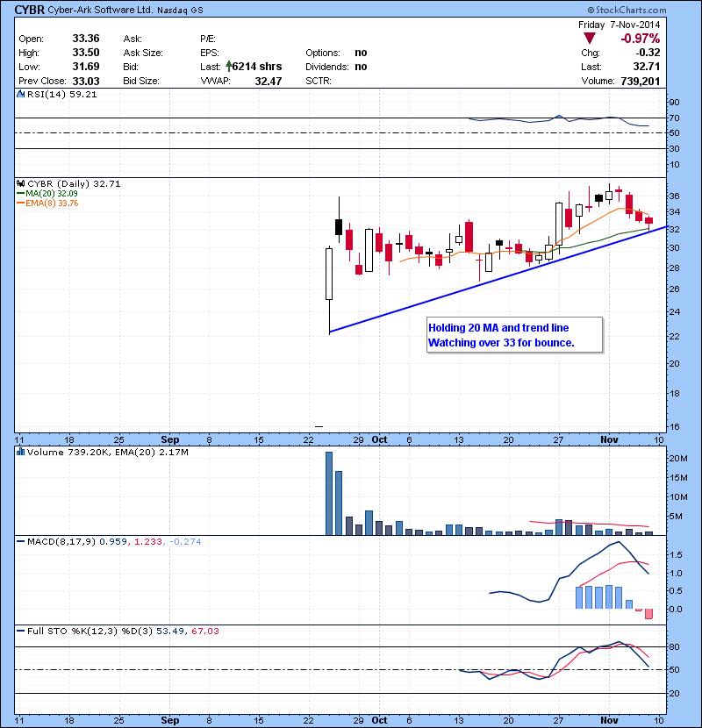This screenshot has height=728, width=702.
Task: Click the 6214 shrs last trade size
Action: pos(257,67)
